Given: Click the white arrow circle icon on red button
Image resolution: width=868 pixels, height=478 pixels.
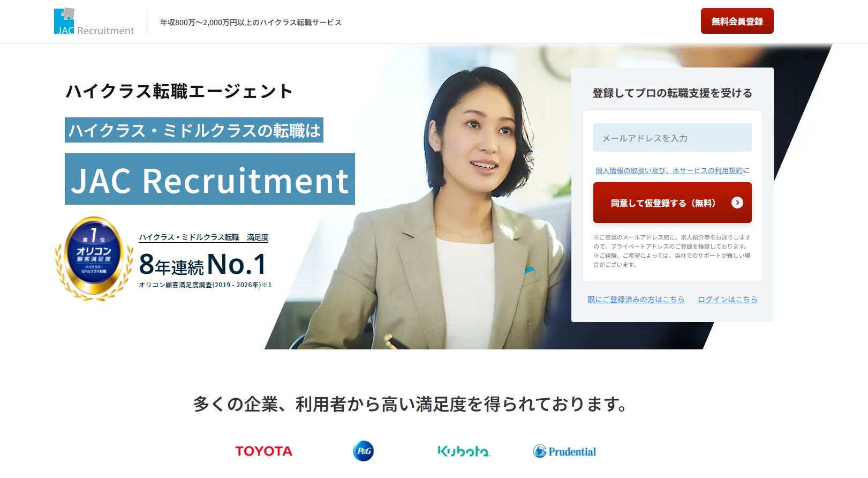Looking at the screenshot, I should pos(737,203).
